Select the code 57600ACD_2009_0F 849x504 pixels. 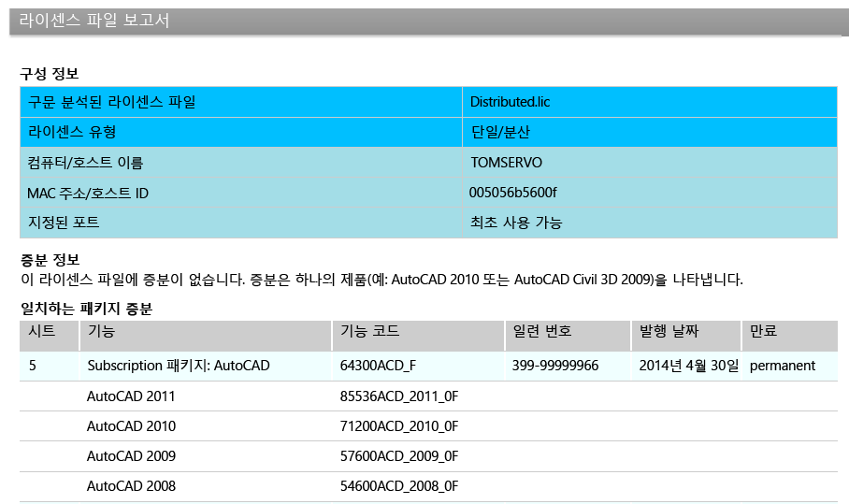pos(399,455)
